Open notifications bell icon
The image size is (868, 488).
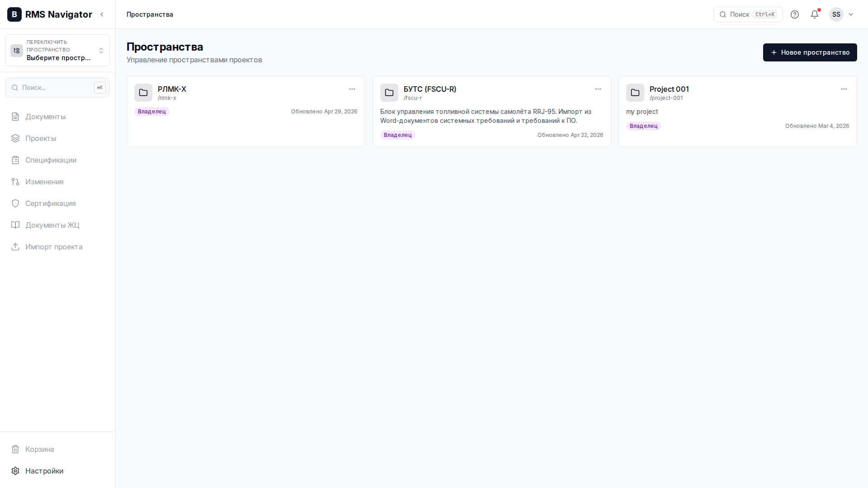click(815, 14)
